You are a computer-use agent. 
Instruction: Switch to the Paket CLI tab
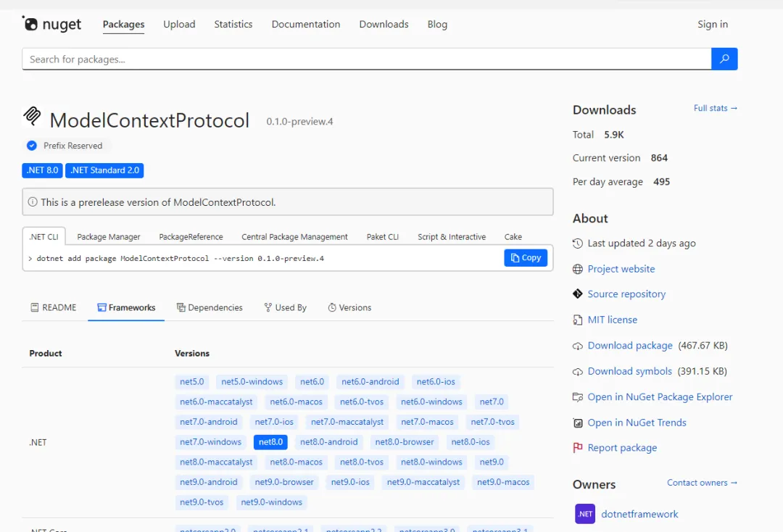click(383, 236)
